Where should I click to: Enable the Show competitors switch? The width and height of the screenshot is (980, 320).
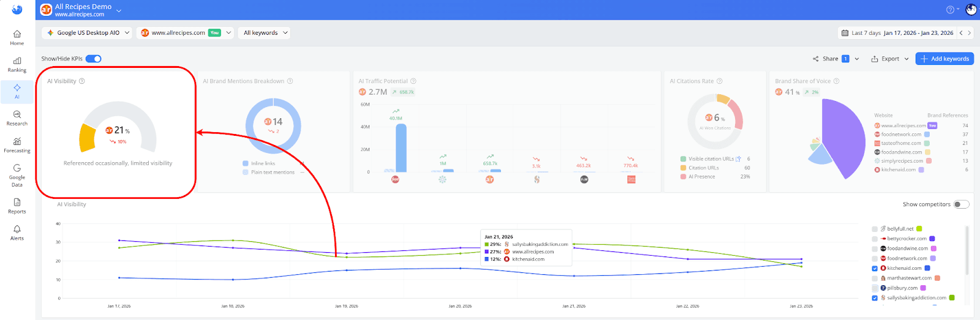[962, 204]
